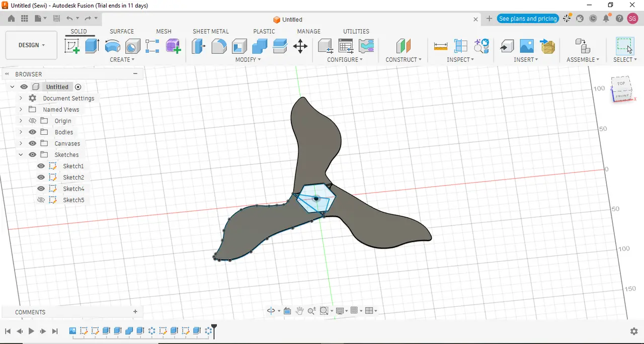The image size is (644, 344).
Task: Add a comment with plus button
Action: click(135, 312)
